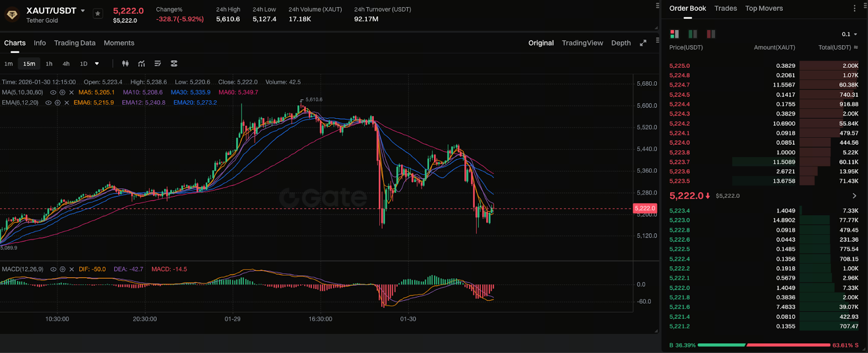The height and width of the screenshot is (353, 868).
Task: Select the Order Book tab
Action: click(x=687, y=8)
